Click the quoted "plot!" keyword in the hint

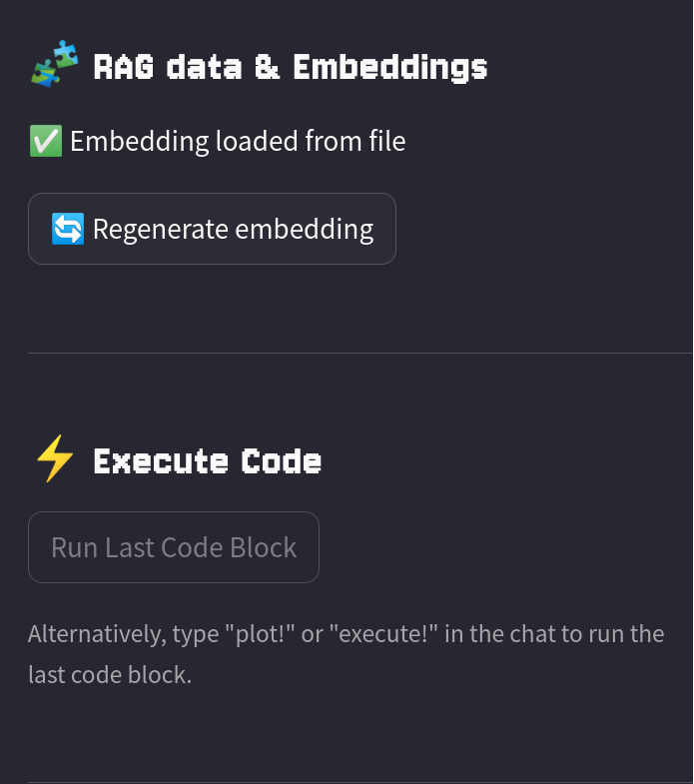(x=260, y=634)
